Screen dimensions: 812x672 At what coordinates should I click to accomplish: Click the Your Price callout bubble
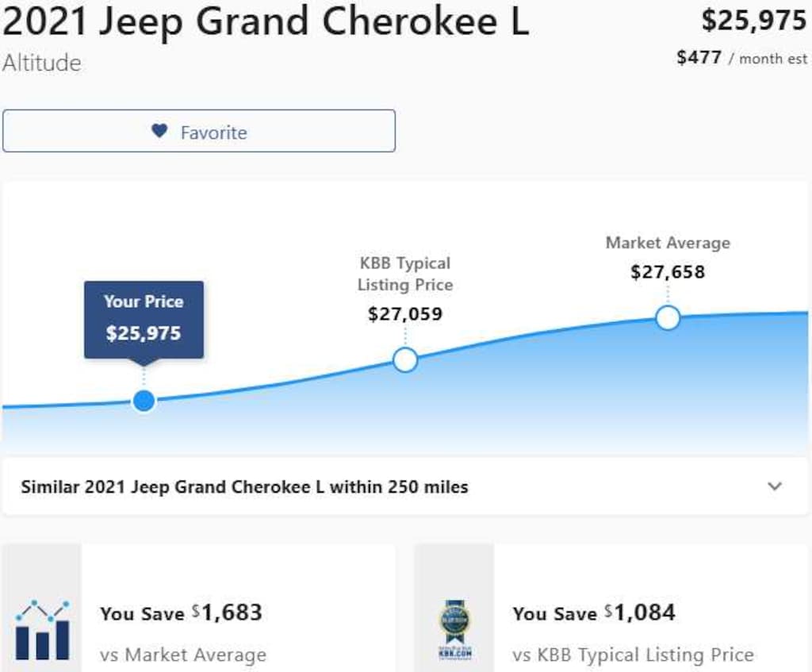pos(144,319)
